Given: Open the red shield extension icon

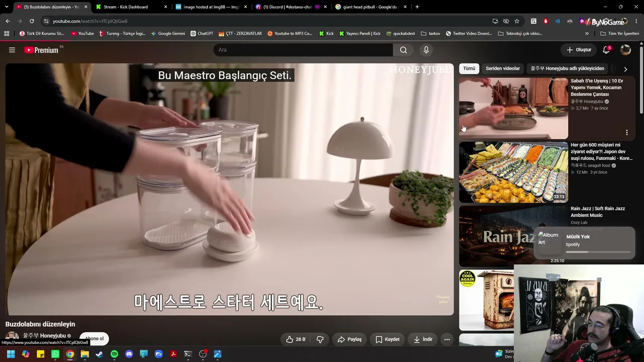Looking at the screenshot, I should pyautogui.click(x=546, y=21).
